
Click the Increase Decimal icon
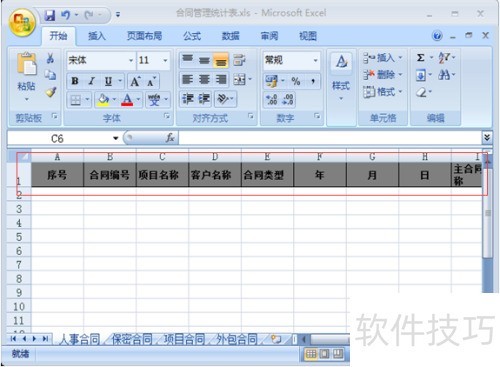pyautogui.click(x=271, y=99)
